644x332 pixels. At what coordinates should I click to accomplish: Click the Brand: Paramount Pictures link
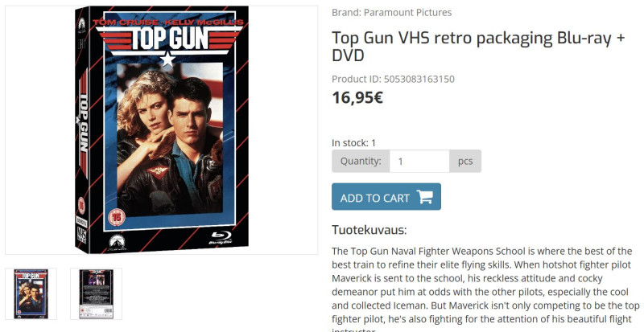pyautogui.click(x=391, y=13)
